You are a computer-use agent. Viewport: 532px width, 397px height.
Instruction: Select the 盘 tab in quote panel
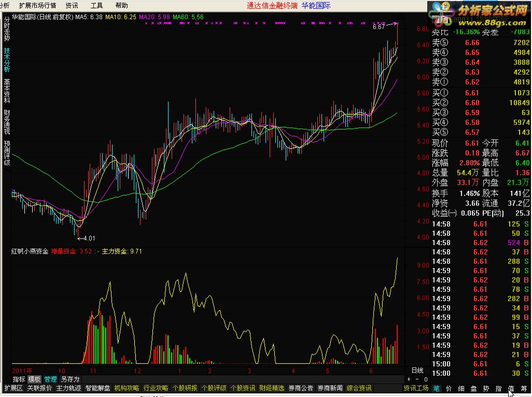pos(473,389)
